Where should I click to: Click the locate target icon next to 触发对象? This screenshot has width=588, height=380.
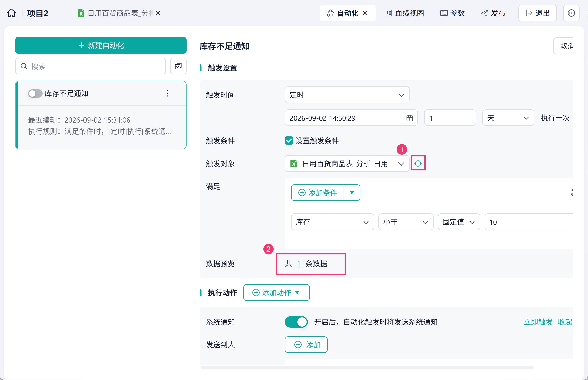418,163
